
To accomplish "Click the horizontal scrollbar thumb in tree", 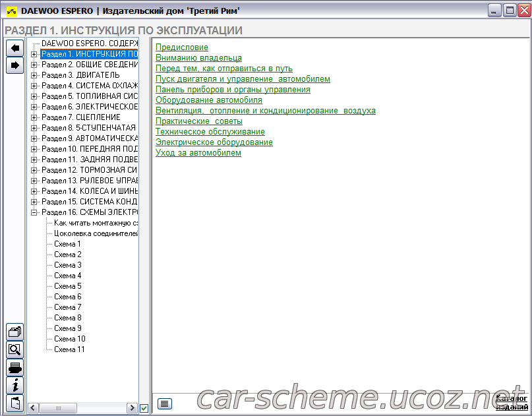I will (x=58, y=407).
